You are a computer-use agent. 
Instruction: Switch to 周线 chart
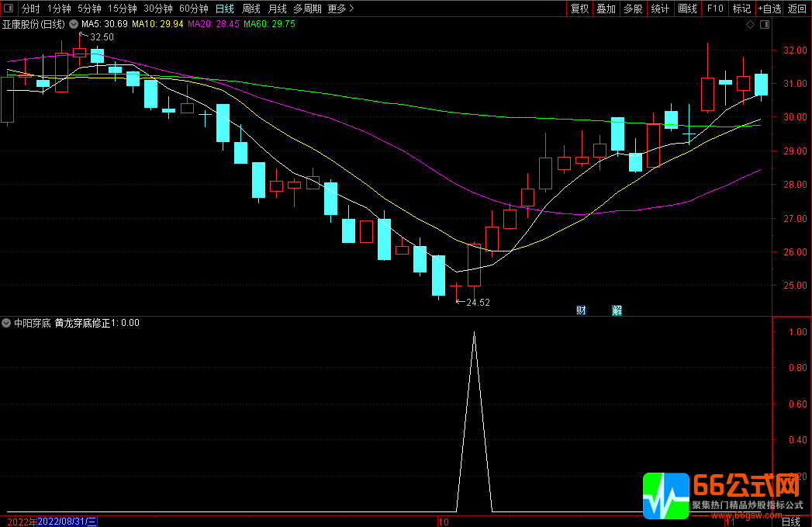[251, 9]
